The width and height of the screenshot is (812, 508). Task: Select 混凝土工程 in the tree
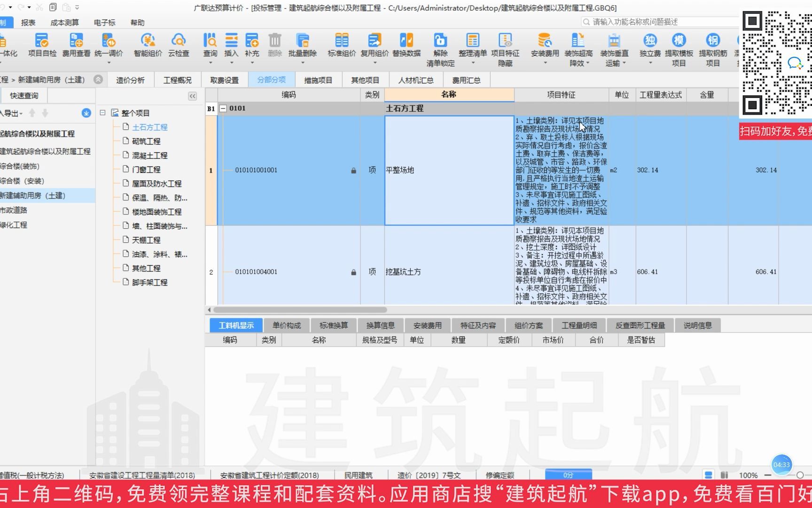(x=149, y=155)
